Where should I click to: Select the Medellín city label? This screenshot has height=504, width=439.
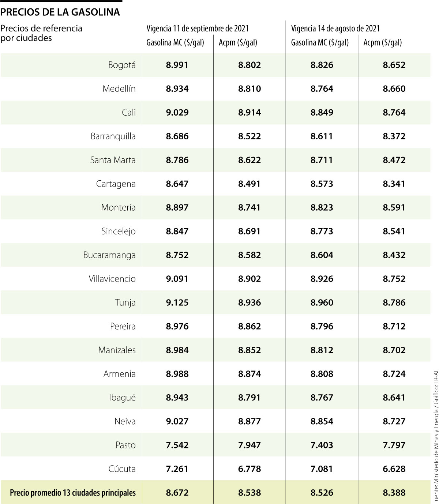pos(119,89)
